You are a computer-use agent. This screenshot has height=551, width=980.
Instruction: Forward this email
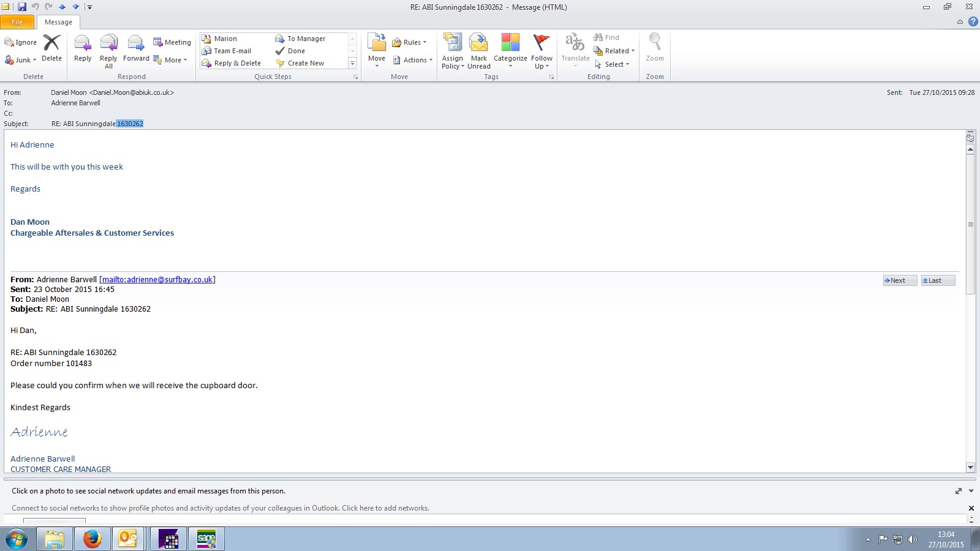pyautogui.click(x=136, y=49)
